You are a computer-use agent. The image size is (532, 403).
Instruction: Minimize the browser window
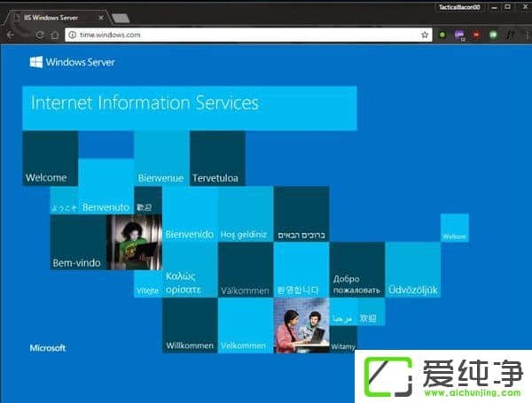[495, 7]
